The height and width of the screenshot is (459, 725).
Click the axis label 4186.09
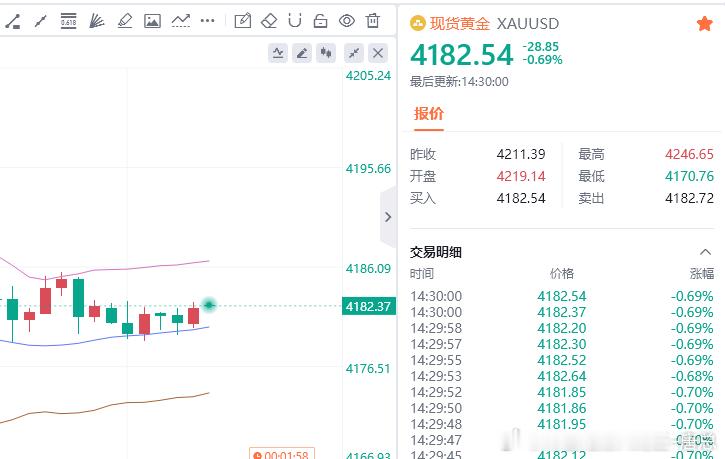[x=369, y=269]
